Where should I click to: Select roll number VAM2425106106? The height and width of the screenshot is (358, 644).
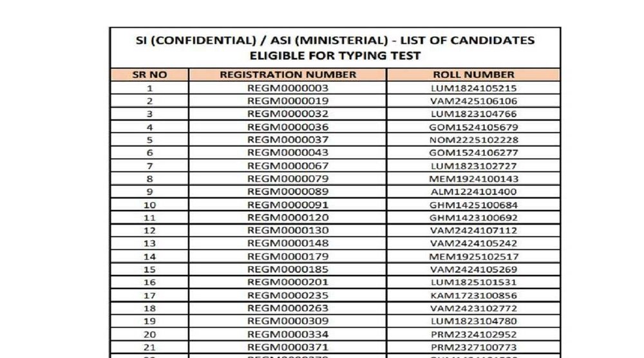pyautogui.click(x=473, y=101)
